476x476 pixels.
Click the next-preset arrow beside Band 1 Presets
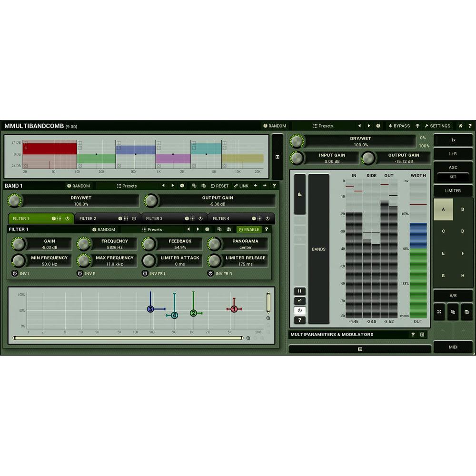(x=172, y=186)
